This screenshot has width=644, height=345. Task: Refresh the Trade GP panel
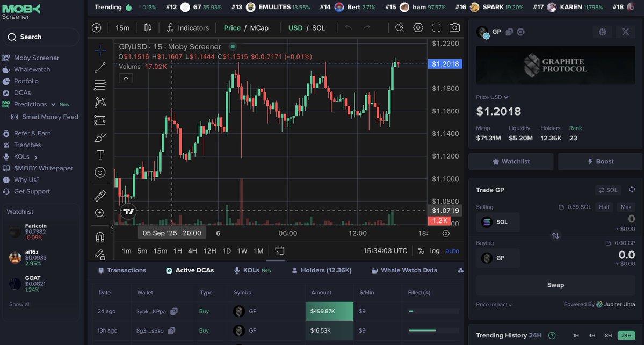(632, 189)
